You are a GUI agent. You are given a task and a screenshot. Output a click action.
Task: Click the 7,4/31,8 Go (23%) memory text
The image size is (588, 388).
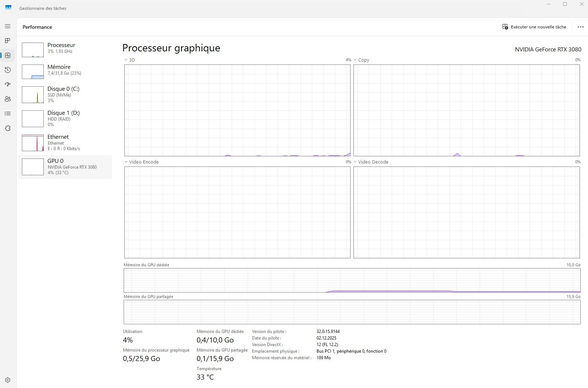tap(64, 73)
